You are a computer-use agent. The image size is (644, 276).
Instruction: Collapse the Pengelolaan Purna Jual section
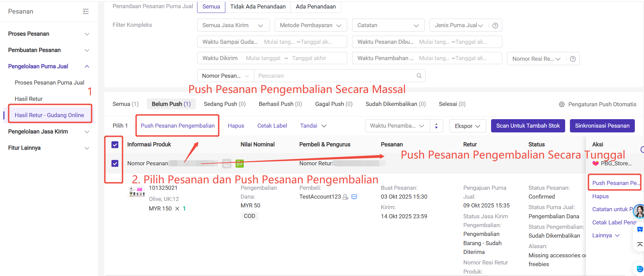(x=49, y=66)
